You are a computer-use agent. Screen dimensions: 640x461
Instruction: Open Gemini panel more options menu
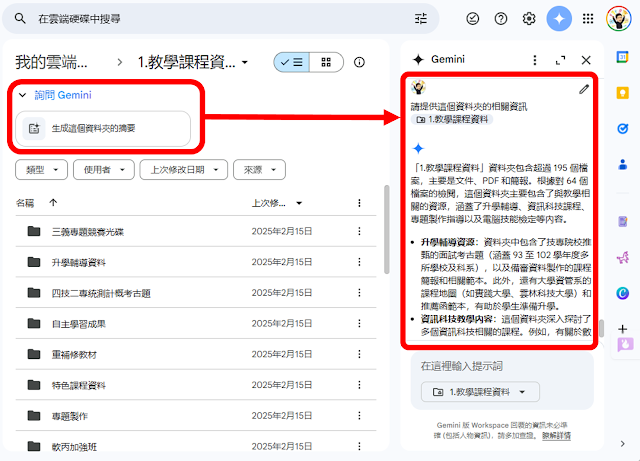[x=535, y=60]
